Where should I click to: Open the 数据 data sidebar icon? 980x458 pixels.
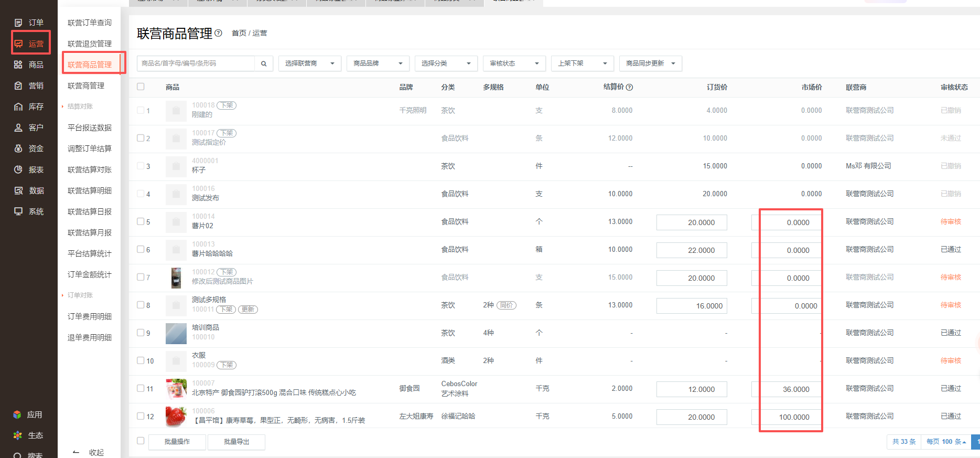point(18,190)
